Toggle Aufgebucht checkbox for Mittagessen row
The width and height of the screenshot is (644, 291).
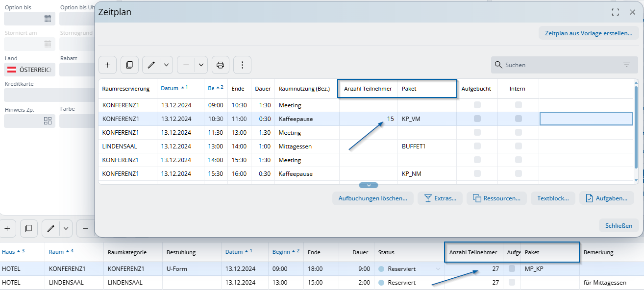click(x=477, y=146)
